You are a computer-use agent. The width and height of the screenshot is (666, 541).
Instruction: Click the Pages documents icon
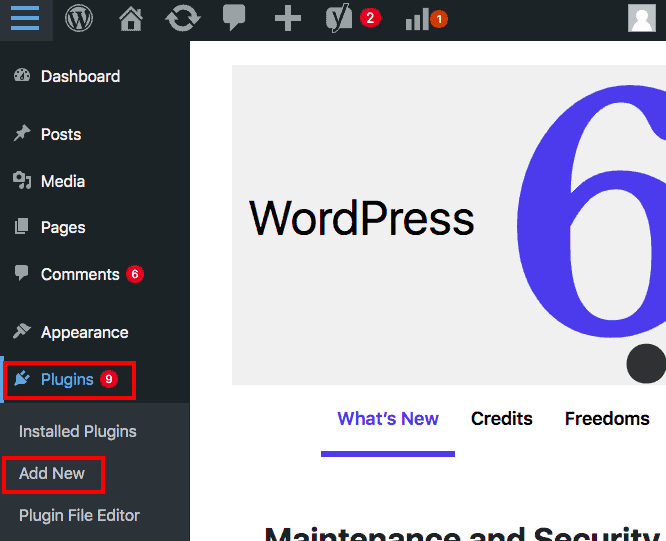pyautogui.click(x=22, y=226)
